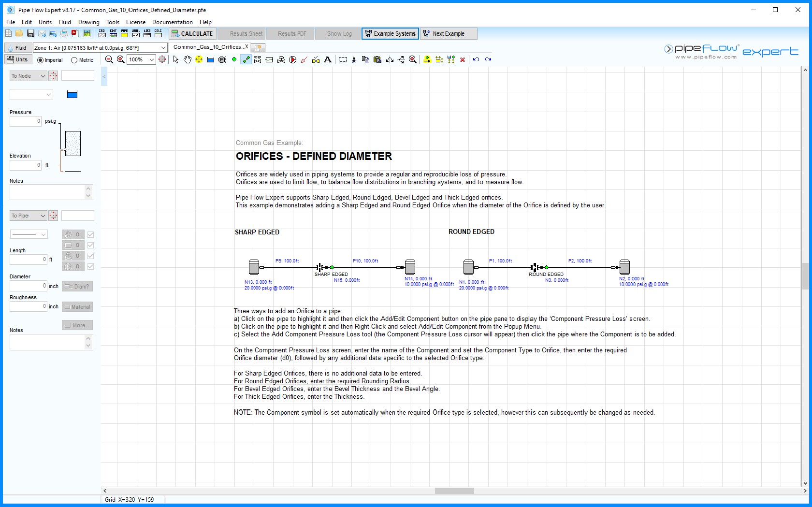Select the add pipe tool
This screenshot has width=812, height=507.
click(x=246, y=59)
